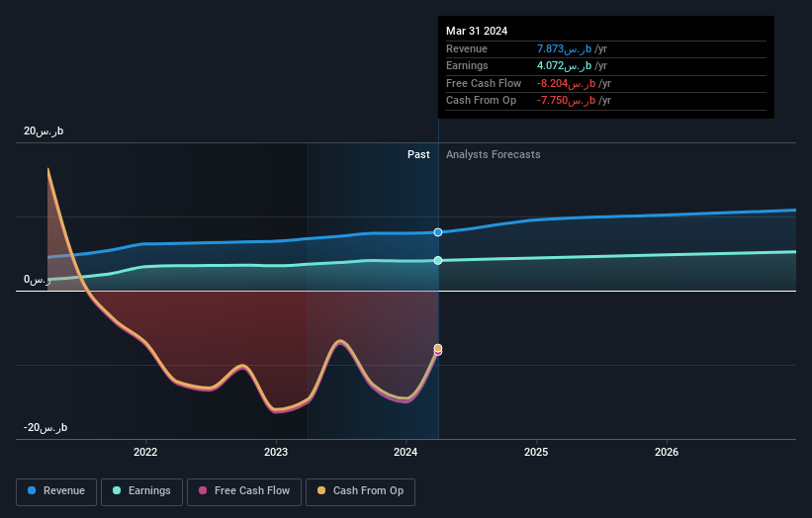
Task: Click the Mar 31 2024 tooltip date
Action: (477, 31)
